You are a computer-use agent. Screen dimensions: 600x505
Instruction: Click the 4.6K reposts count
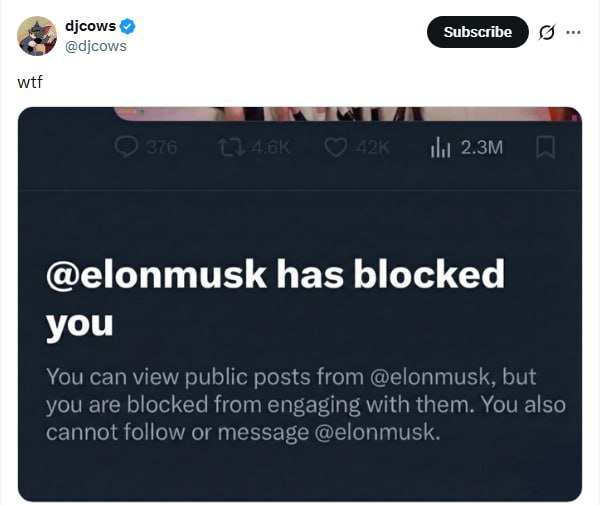point(267,148)
